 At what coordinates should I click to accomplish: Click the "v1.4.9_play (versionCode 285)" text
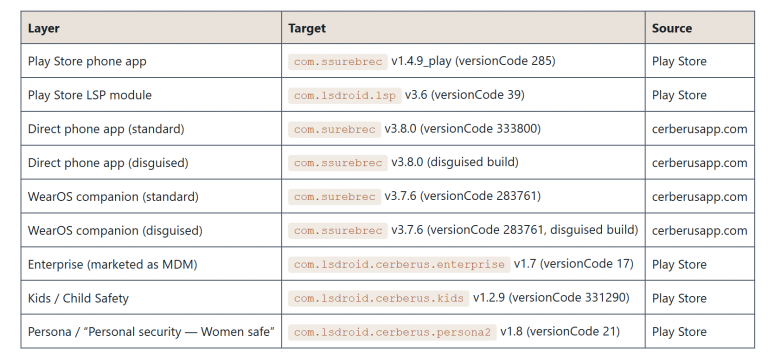pyautogui.click(x=473, y=61)
